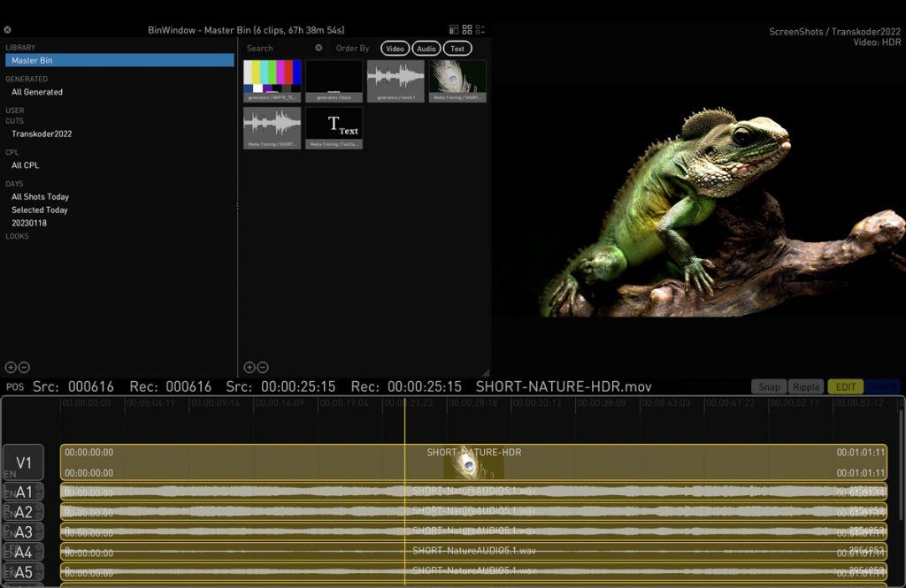Add a clip with plus icon

249,367
